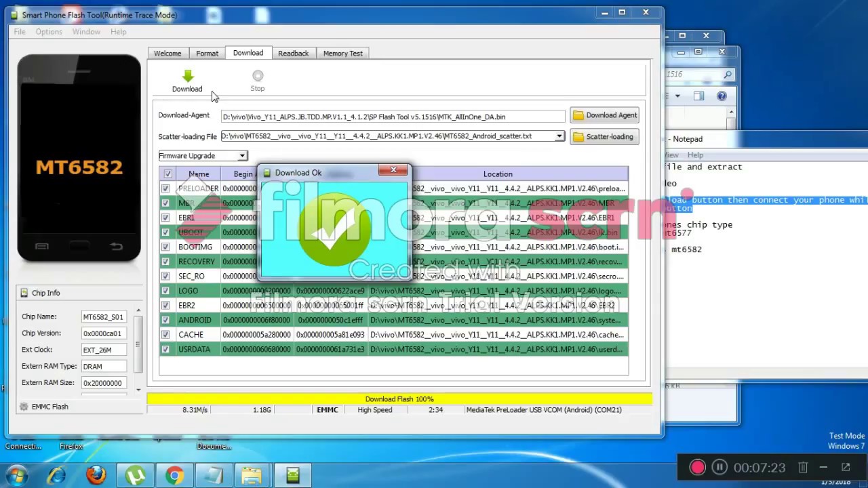The image size is (868, 488).
Task: Uncheck the SEC_RO partition checkbox
Action: (165, 276)
